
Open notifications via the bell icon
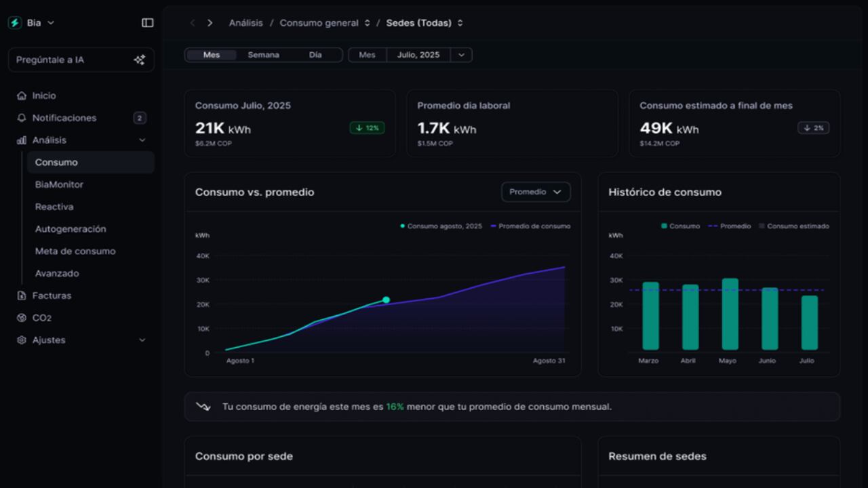(x=21, y=117)
